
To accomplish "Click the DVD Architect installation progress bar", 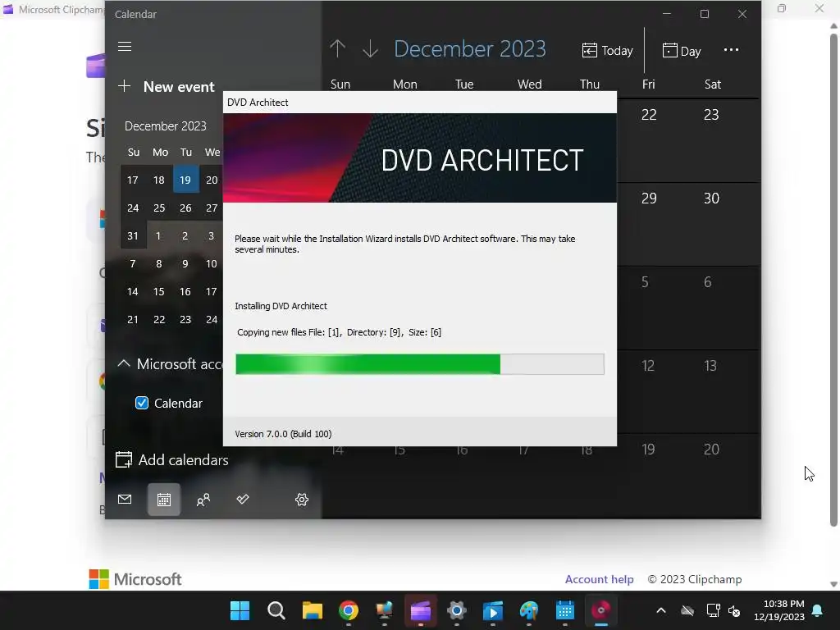I will click(x=420, y=364).
